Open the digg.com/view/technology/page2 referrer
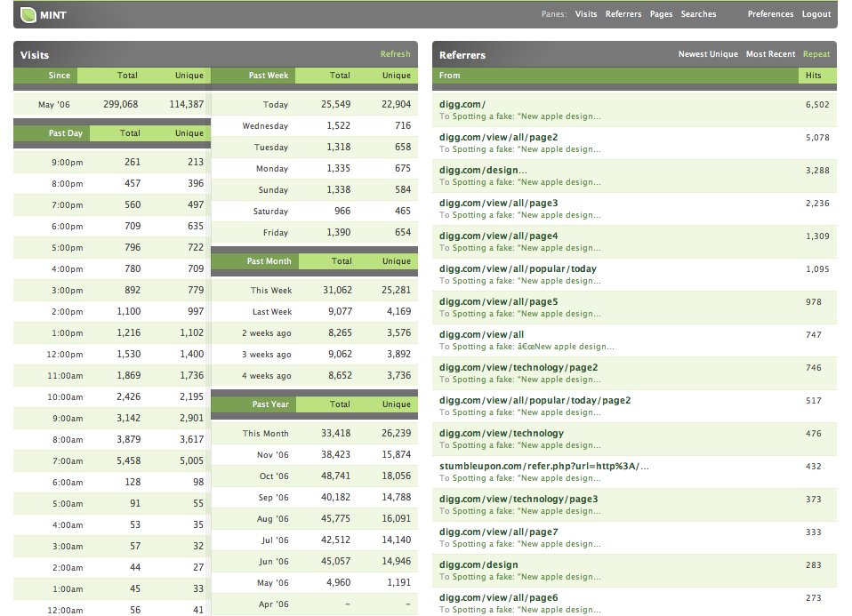852x616 pixels. tap(518, 368)
